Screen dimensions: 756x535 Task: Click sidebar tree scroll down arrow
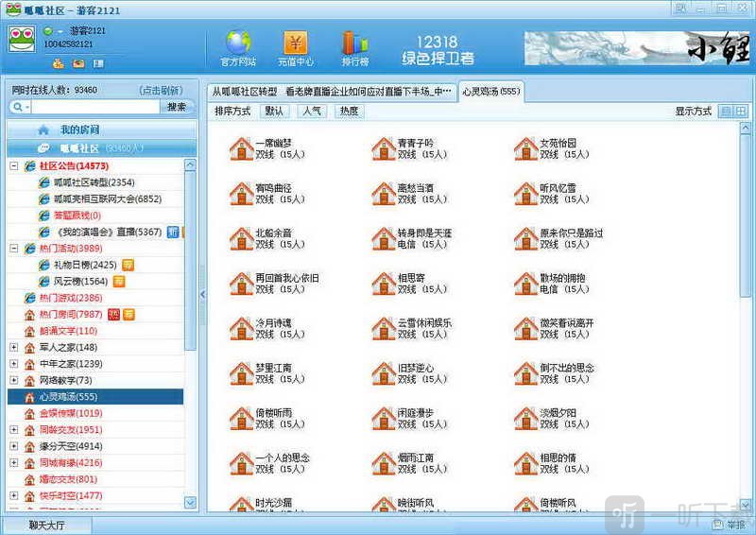(x=191, y=503)
